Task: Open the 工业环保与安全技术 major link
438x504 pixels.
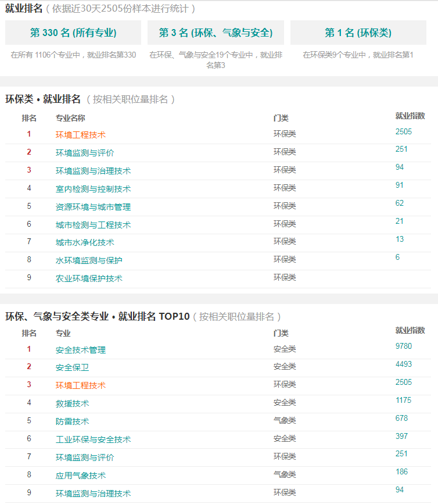Action: click(93, 439)
